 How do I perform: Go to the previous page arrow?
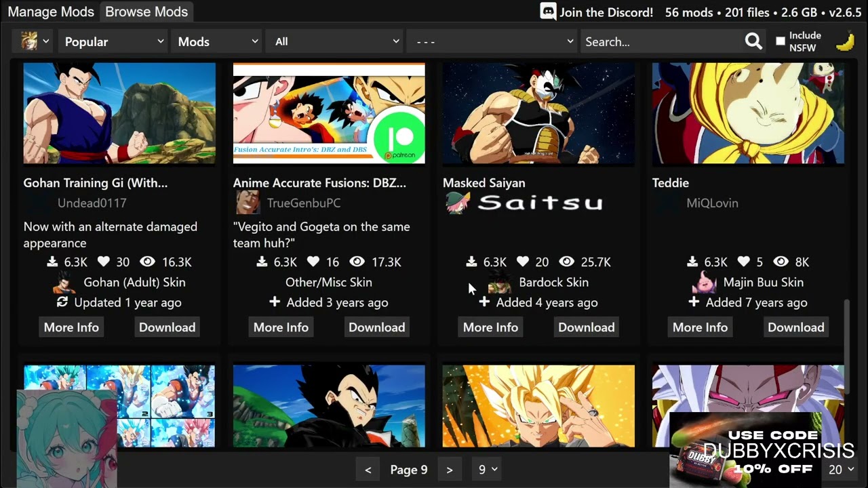(368, 470)
